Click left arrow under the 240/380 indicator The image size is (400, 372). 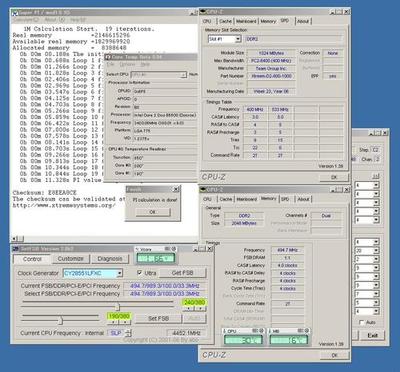[x=189, y=309]
